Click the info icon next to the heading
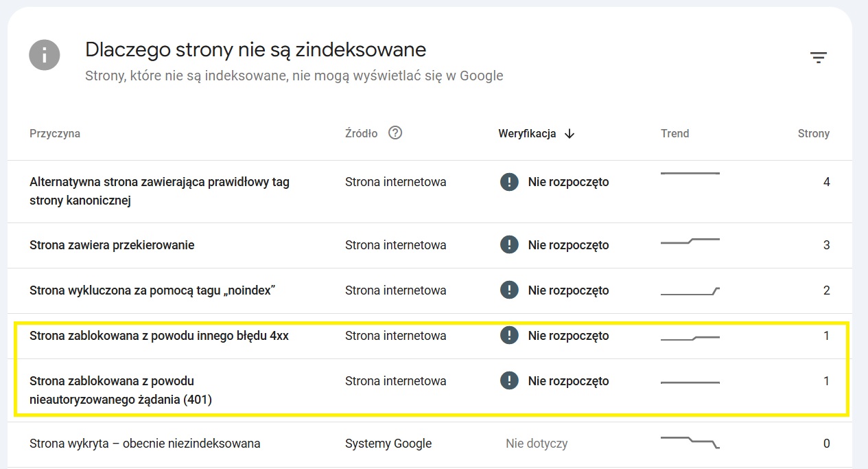The image size is (868, 469). (44, 55)
